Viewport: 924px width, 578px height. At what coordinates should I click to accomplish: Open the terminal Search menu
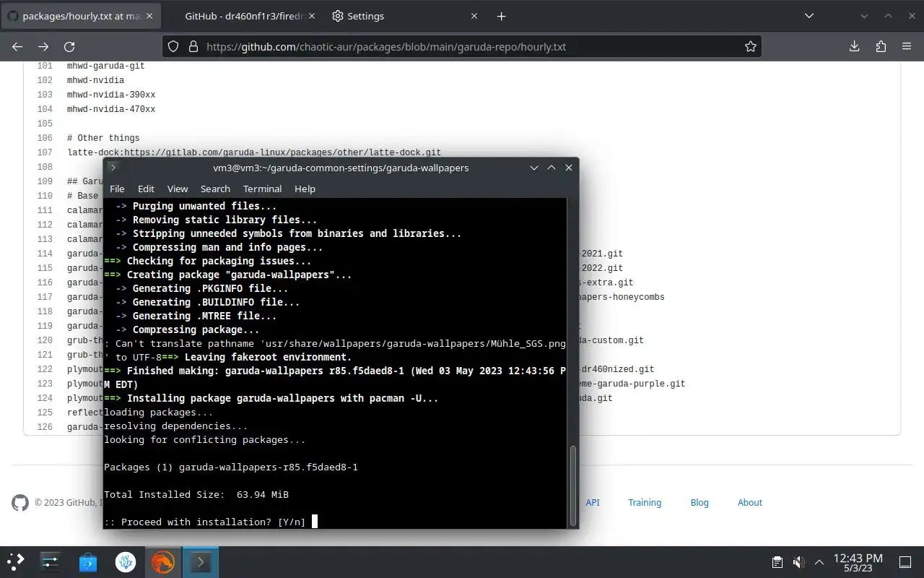click(x=215, y=189)
